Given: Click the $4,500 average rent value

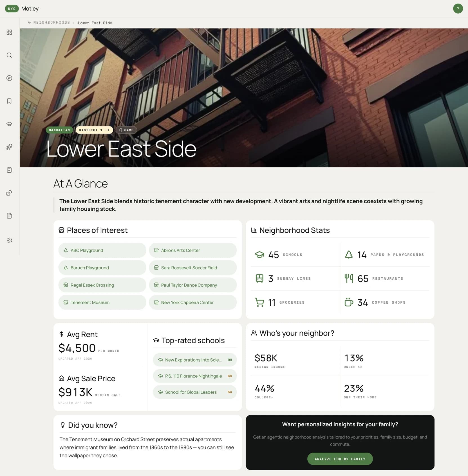Looking at the screenshot, I should 77,348.
